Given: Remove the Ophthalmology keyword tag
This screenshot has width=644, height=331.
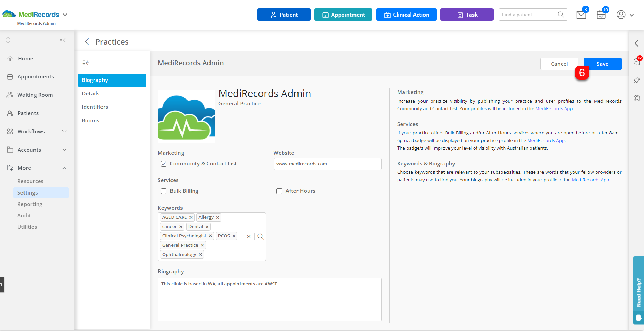Looking at the screenshot, I should (x=200, y=254).
